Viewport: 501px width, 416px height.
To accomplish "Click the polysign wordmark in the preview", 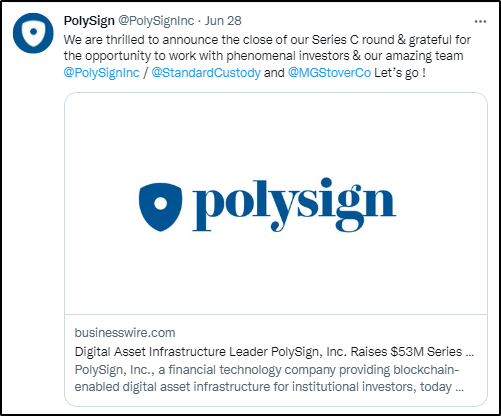I will coord(294,205).
